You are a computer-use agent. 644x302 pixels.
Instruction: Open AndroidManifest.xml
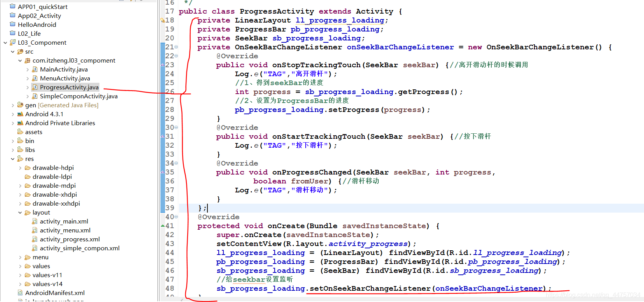tap(55, 293)
